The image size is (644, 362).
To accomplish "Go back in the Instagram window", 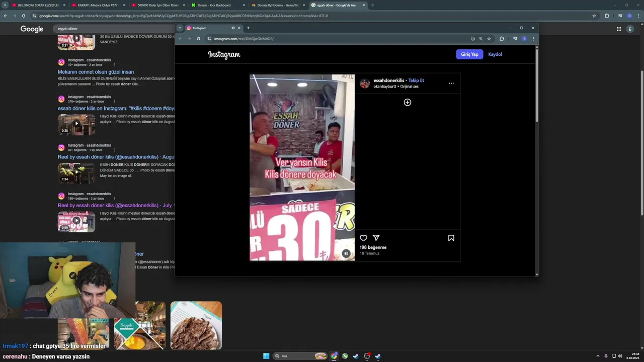I will pyautogui.click(x=180, y=39).
